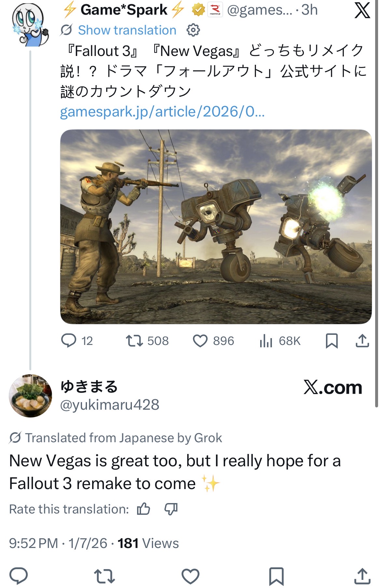Bookmark yukimaru428's reply

pos(276,576)
